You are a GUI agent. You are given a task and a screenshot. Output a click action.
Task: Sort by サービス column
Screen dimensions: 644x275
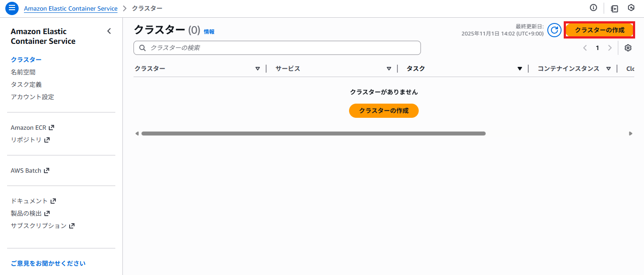click(389, 69)
